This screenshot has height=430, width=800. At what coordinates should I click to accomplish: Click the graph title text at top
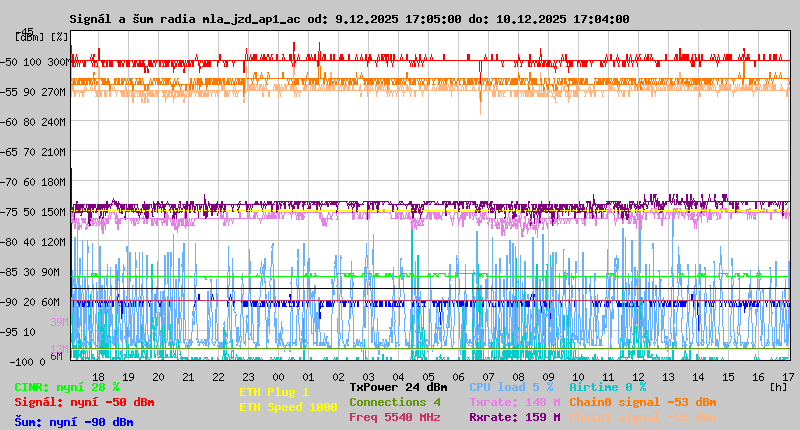[349, 19]
